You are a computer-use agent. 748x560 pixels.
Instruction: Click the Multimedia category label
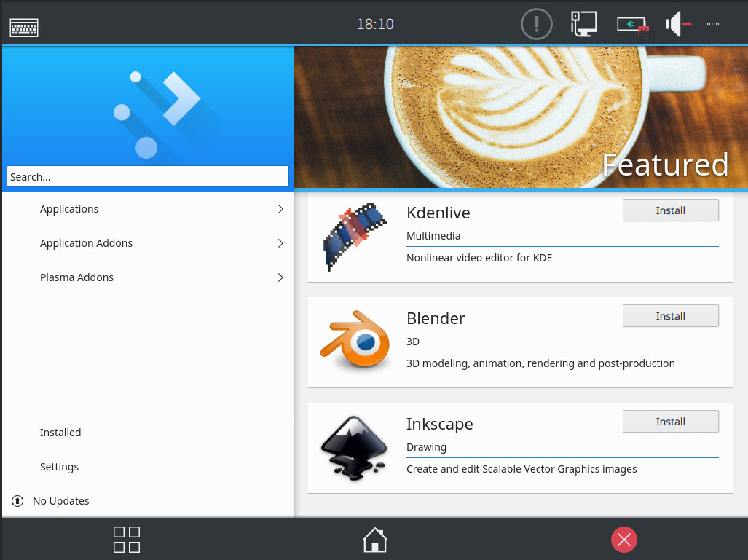click(433, 236)
